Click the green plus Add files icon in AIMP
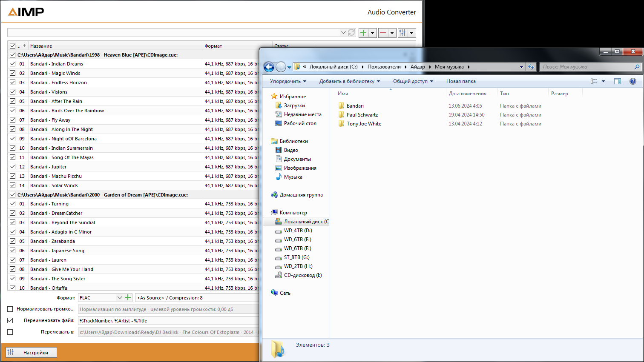 pyautogui.click(x=363, y=33)
